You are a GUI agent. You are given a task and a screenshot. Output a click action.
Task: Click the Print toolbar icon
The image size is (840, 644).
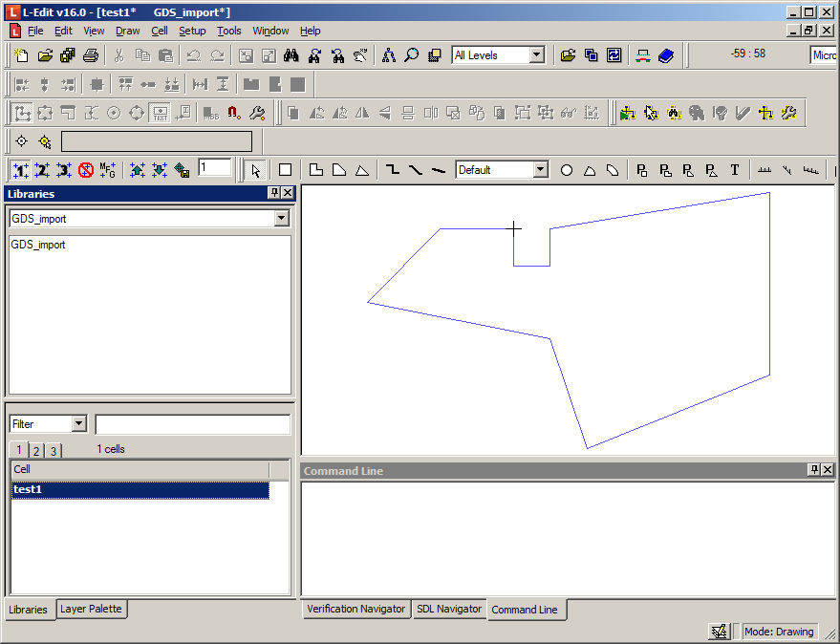(91, 55)
